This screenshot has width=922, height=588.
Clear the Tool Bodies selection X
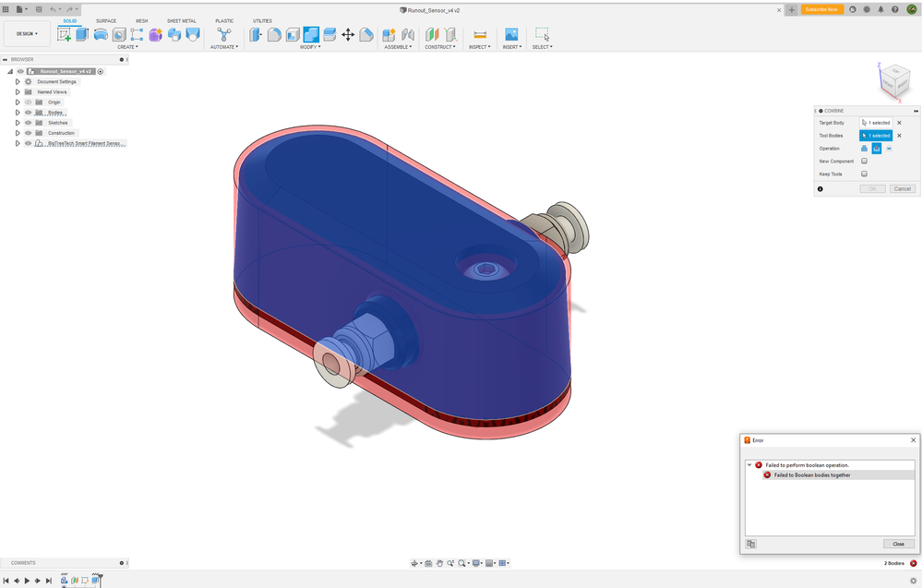(x=899, y=136)
